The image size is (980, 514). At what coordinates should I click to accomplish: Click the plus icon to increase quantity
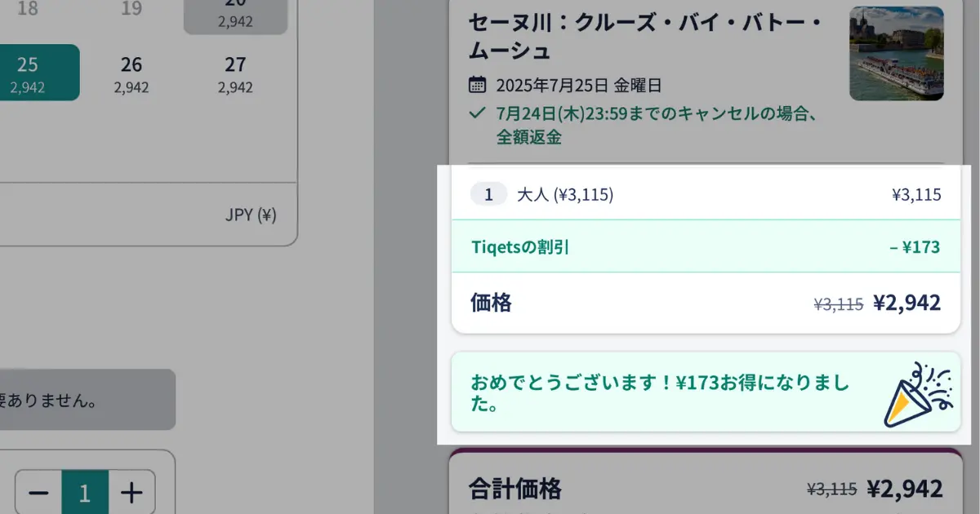[x=131, y=493]
